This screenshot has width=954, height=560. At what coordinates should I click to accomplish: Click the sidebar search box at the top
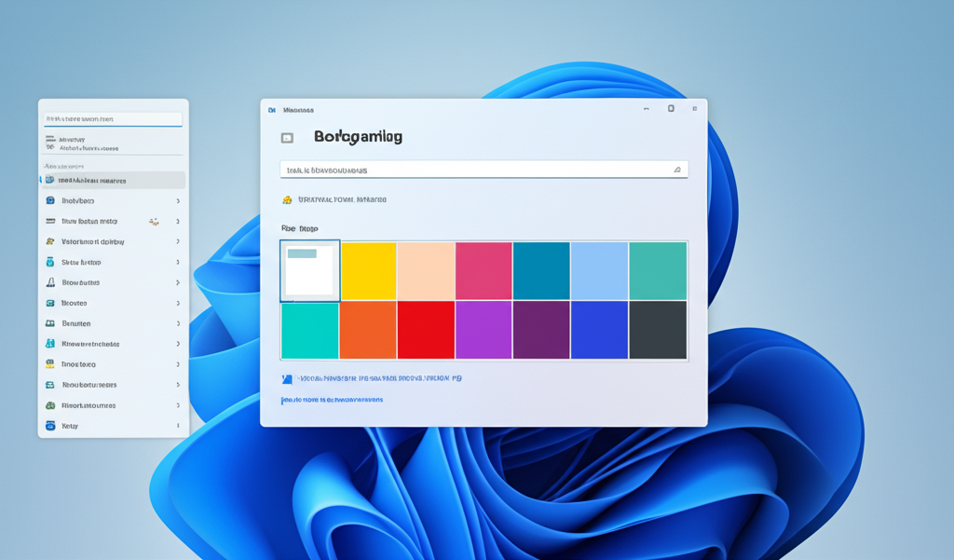point(112,119)
